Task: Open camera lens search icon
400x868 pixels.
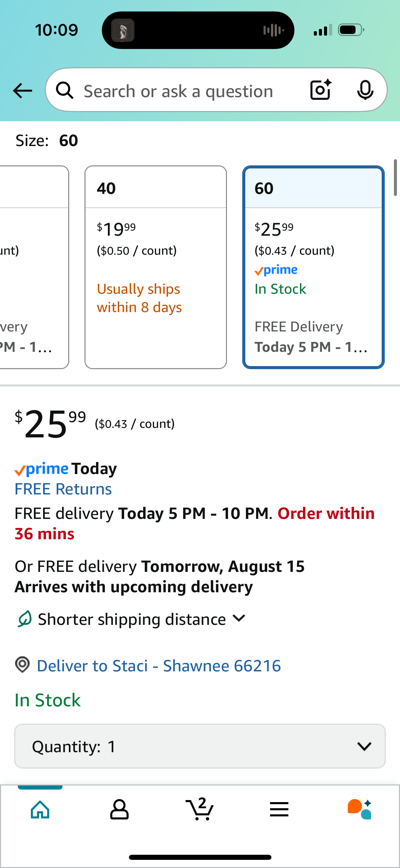Action: [x=321, y=90]
